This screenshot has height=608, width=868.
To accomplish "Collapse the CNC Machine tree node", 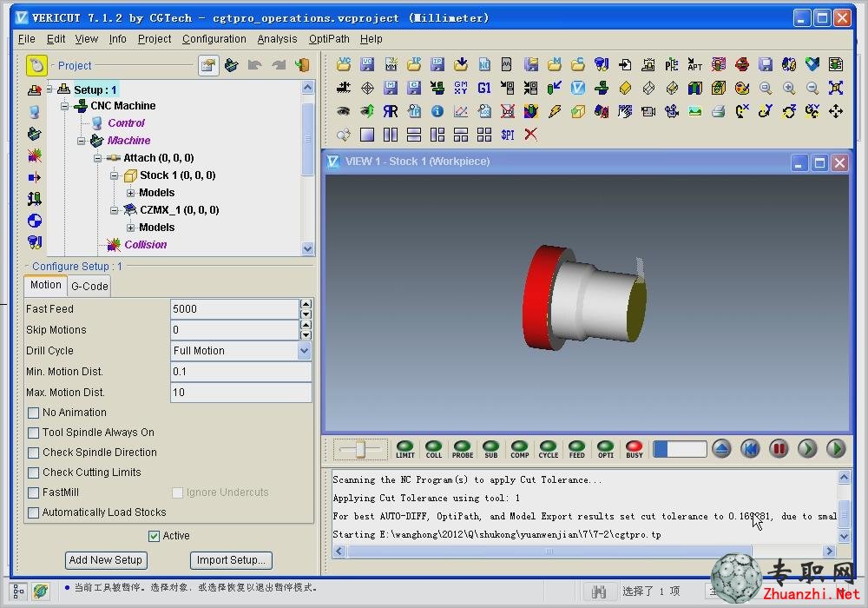I will pos(65,106).
